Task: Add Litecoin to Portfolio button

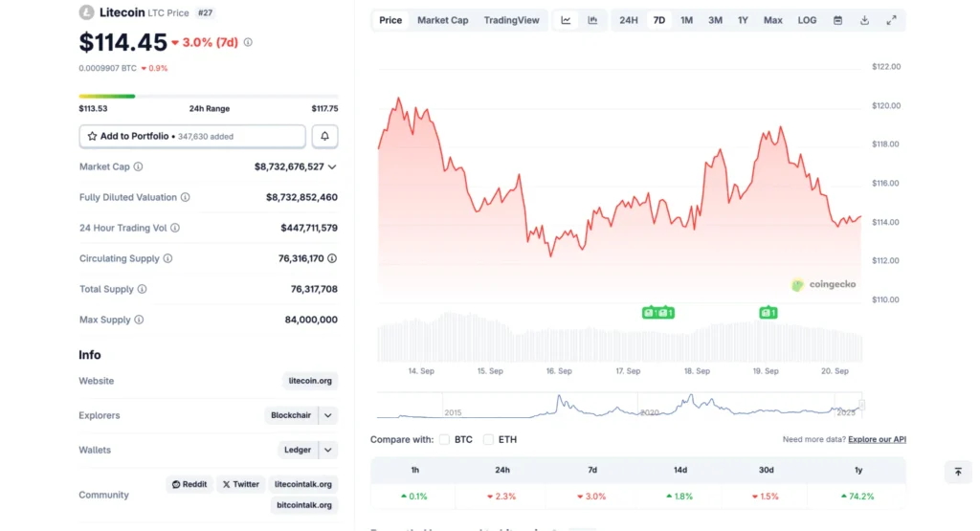Action: [x=192, y=136]
